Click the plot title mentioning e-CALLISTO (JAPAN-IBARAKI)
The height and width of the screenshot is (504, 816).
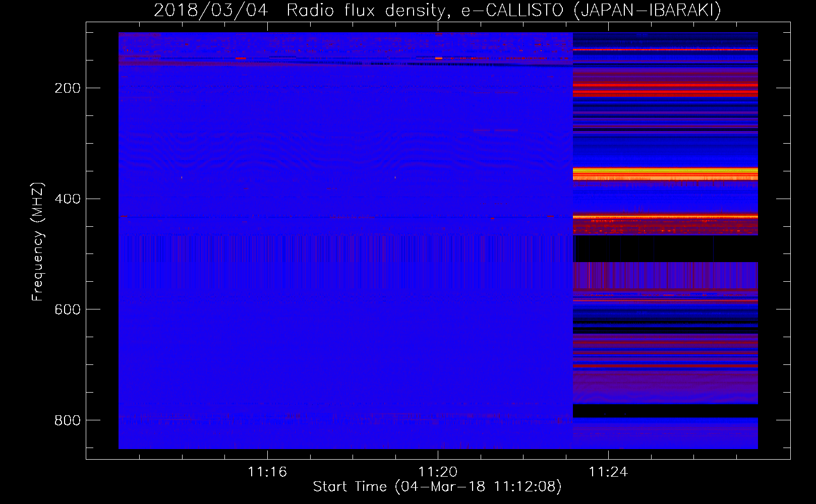pos(437,10)
